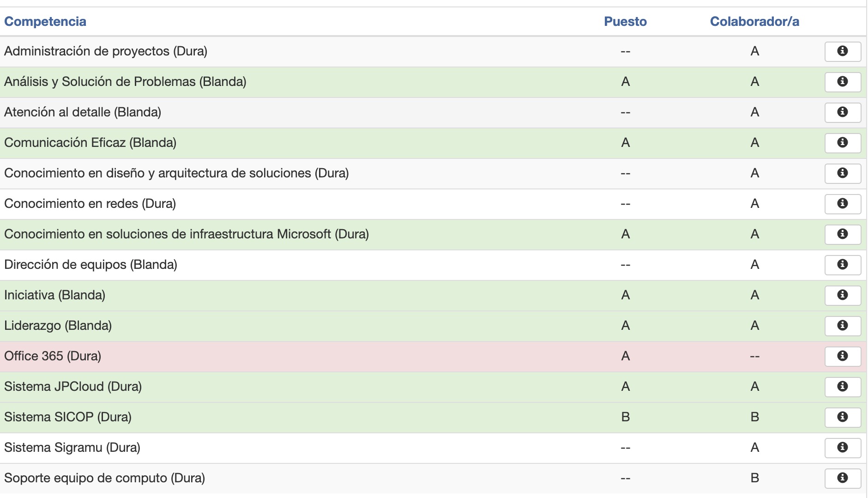Screen dimensions: 868x498
Task: Sort by Competencia column header
Action: 45,22
